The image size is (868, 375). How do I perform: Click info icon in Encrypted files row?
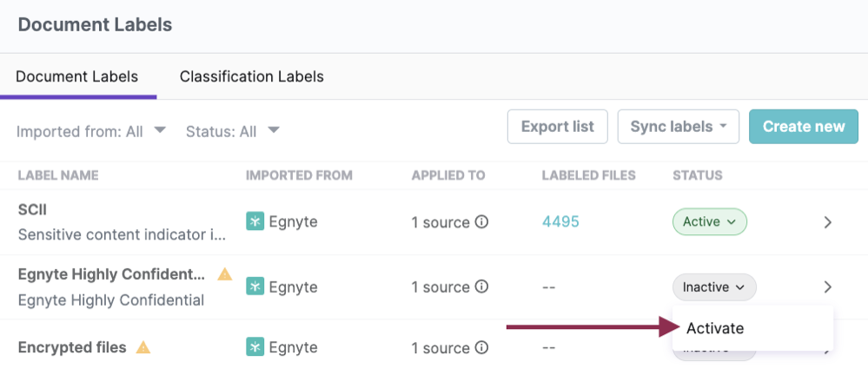(x=481, y=348)
